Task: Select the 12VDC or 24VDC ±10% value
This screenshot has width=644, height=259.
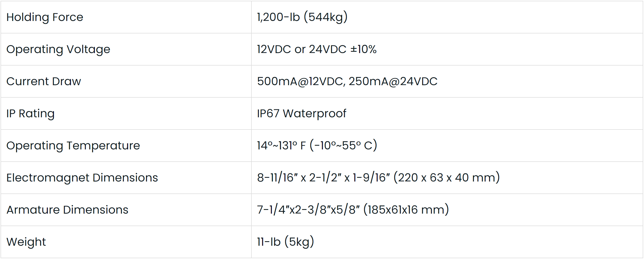Action: click(x=317, y=49)
